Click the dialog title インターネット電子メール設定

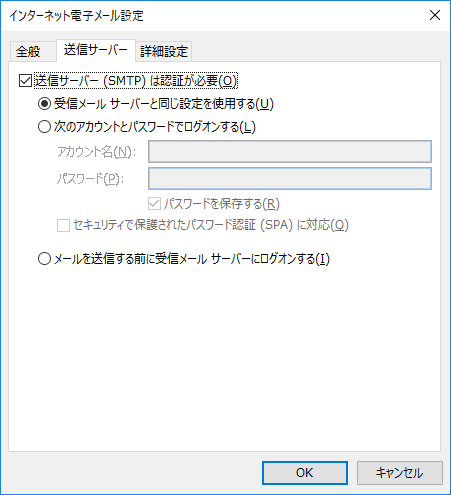tap(76, 16)
